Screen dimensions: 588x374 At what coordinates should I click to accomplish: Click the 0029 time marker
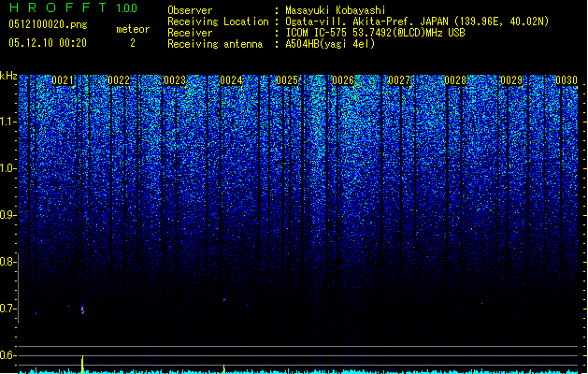[x=511, y=80]
